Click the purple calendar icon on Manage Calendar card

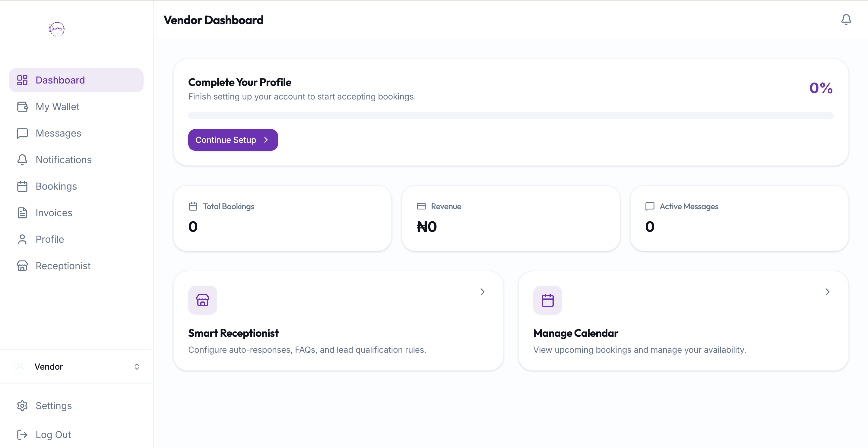tap(547, 300)
